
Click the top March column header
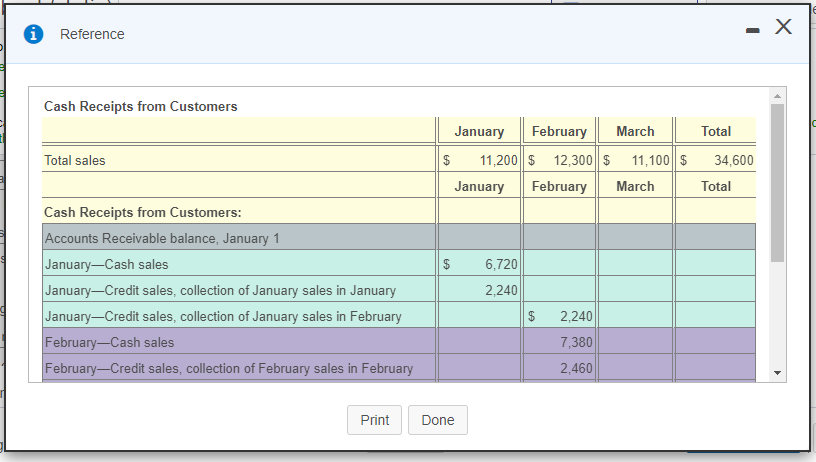pos(635,131)
